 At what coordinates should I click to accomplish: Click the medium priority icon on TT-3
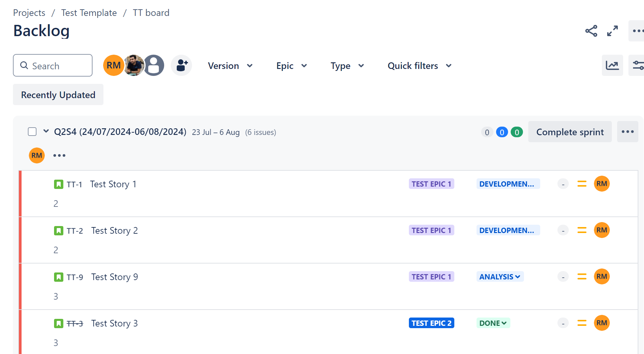(x=582, y=323)
